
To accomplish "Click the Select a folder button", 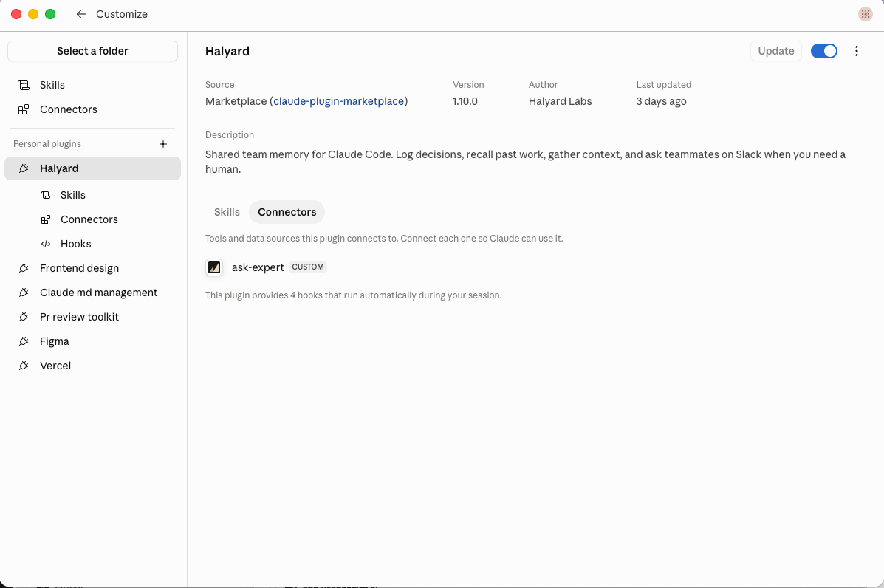I will pos(92,51).
